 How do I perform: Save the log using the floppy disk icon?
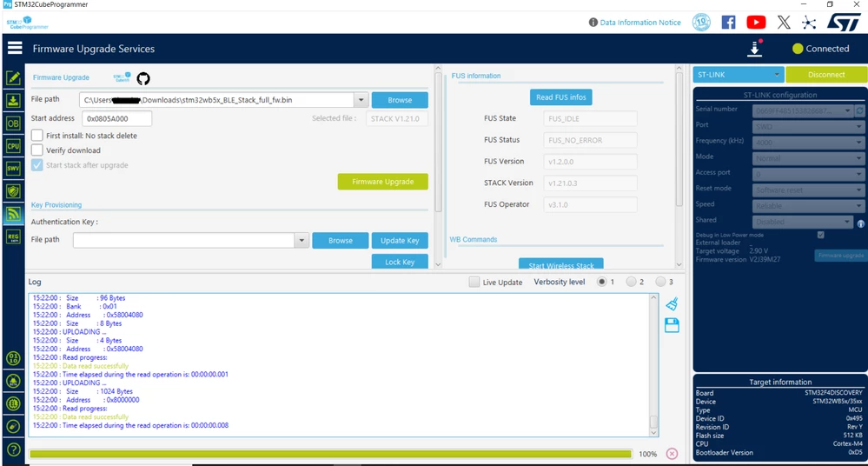pyautogui.click(x=672, y=325)
